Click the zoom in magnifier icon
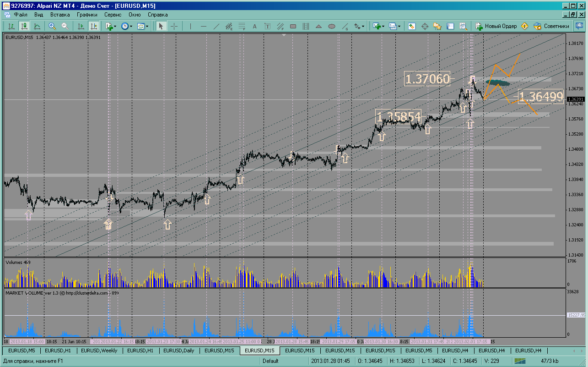 coord(52,26)
